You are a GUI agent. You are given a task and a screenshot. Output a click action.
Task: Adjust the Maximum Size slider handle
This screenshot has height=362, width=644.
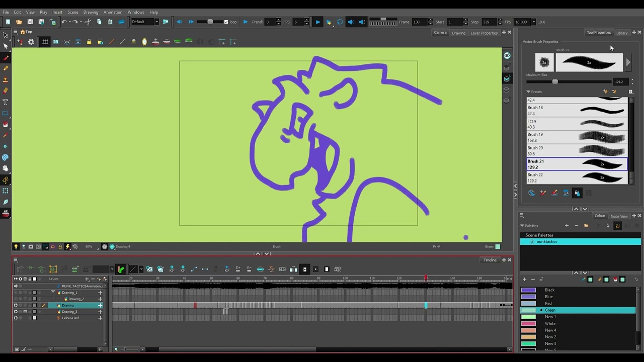point(555,81)
